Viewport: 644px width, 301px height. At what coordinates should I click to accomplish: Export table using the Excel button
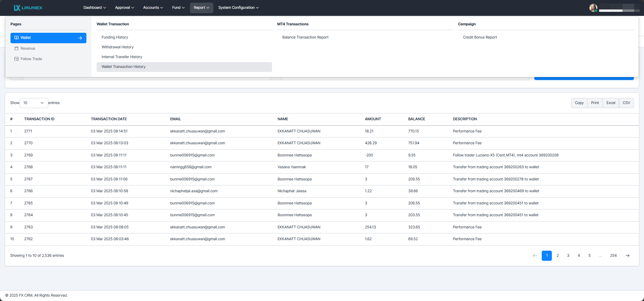[x=611, y=103]
